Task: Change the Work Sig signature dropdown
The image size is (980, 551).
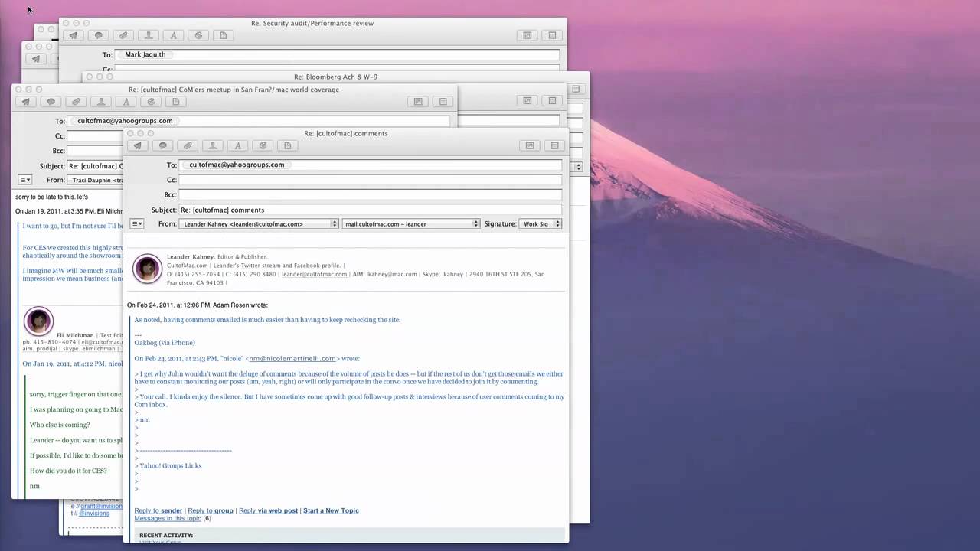Action: click(x=541, y=224)
